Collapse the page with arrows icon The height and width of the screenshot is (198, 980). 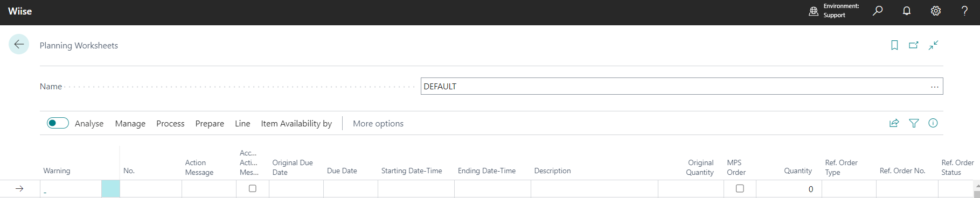click(x=934, y=45)
